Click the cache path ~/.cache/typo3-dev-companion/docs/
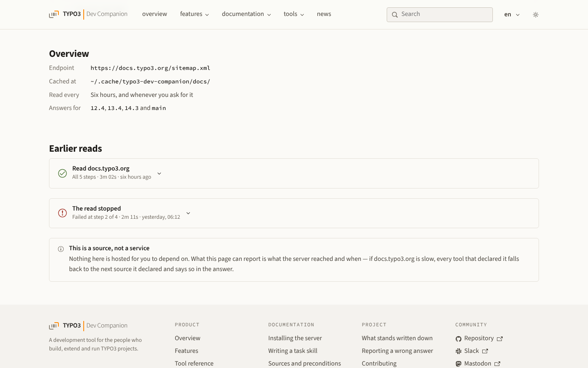This screenshot has width=588, height=368. pos(150,82)
